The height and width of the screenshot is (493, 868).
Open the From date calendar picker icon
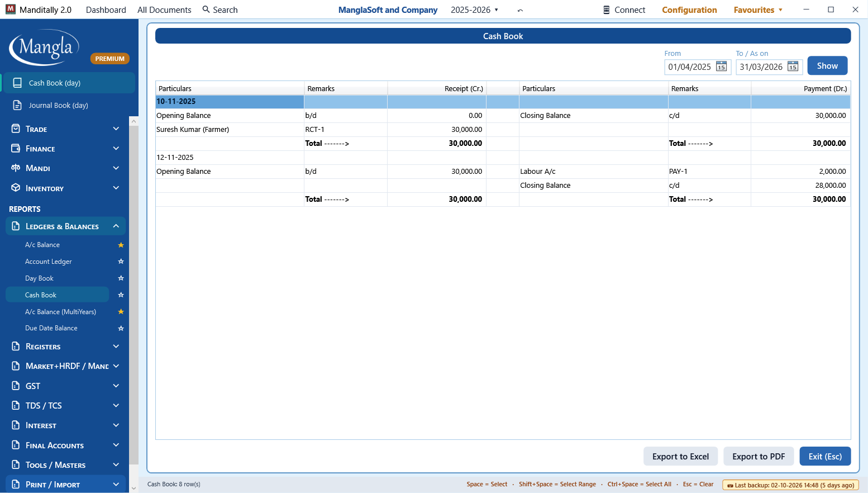(721, 67)
